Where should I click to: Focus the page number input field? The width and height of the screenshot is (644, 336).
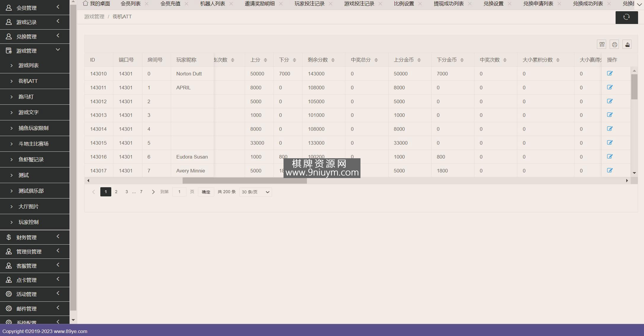pos(179,192)
